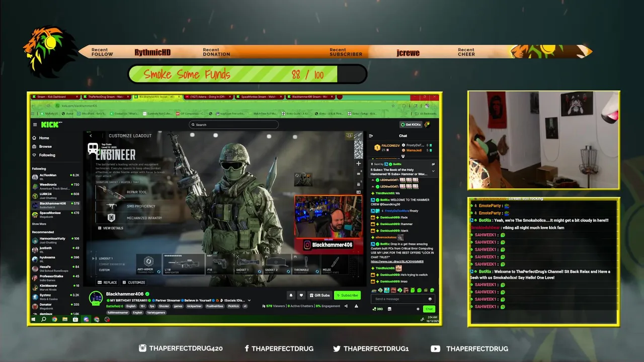The width and height of the screenshot is (644, 362).
Task: Open HarmoniousYuriy recommended channel
Action: (x=56, y=239)
